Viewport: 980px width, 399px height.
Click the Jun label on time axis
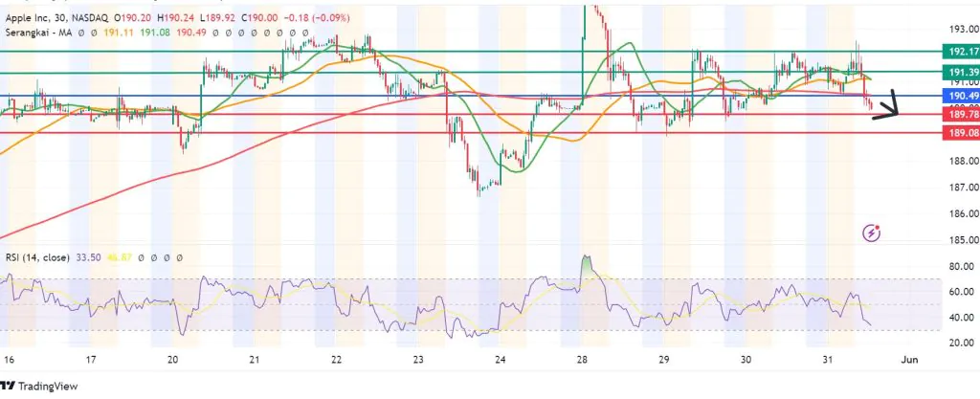tap(910, 362)
